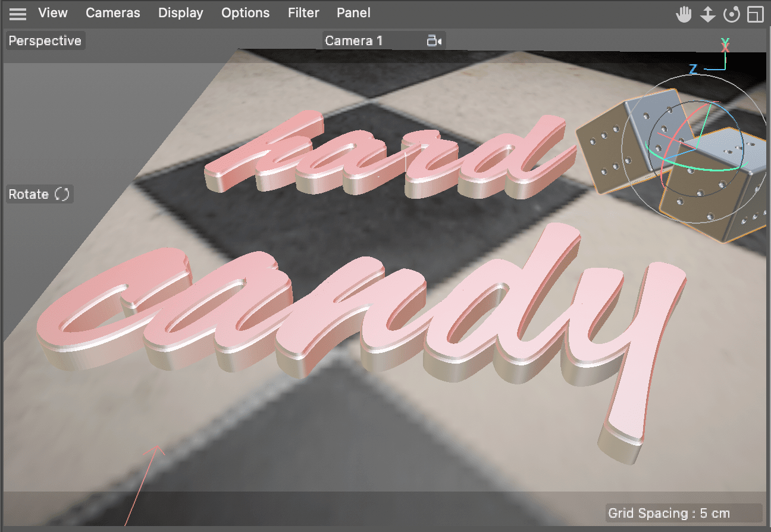The width and height of the screenshot is (771, 532).
Task: Click the camera icon beside Camera 1
Action: [x=435, y=40]
